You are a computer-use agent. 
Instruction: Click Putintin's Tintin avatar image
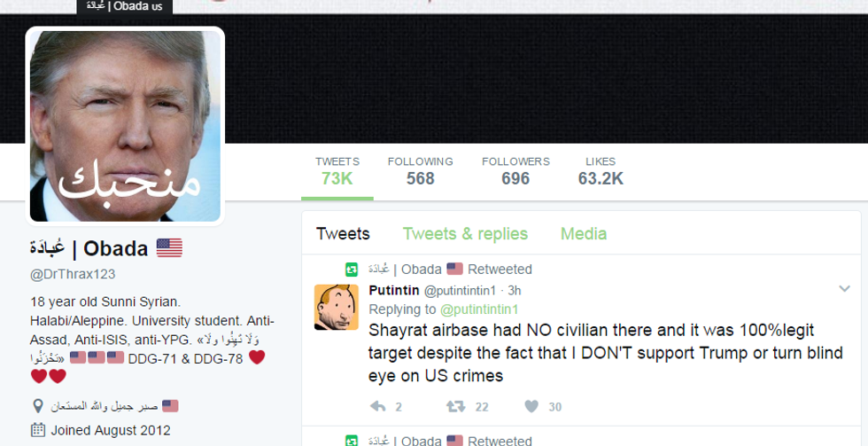coord(336,307)
